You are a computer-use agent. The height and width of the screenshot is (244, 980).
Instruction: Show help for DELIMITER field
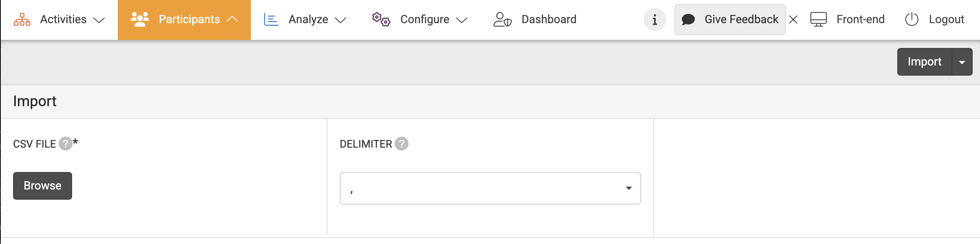402,144
